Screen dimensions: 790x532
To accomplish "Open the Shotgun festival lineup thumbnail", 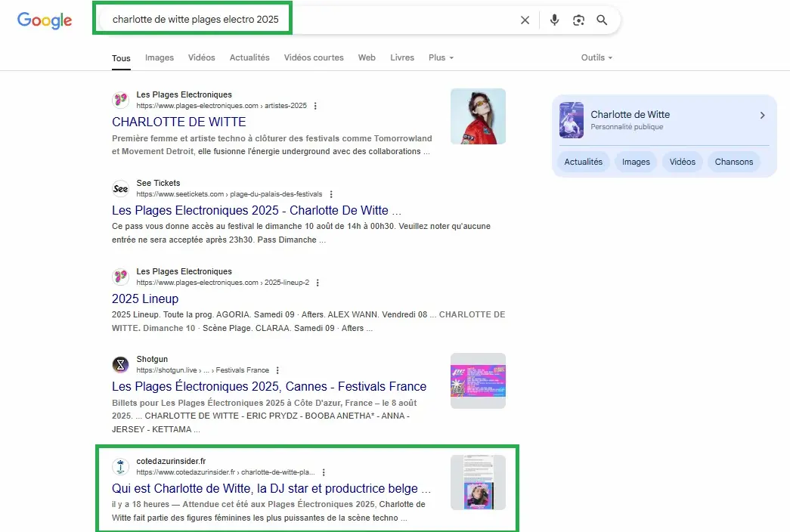I will pos(478,381).
